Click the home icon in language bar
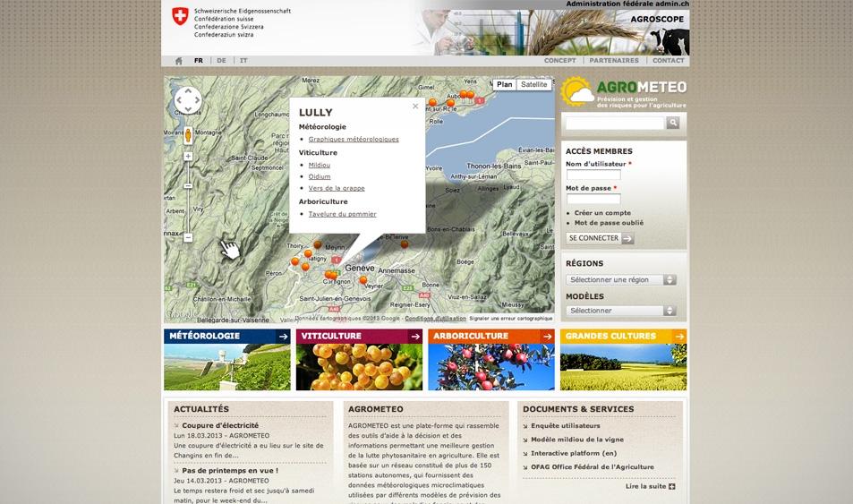Viewport: 853px width, 504px height. pos(178,61)
